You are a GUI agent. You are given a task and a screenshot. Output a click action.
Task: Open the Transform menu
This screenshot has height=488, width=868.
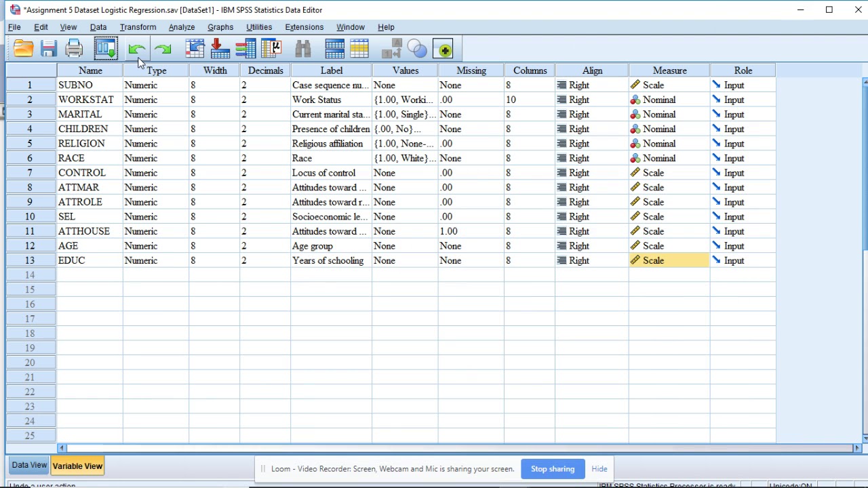[138, 27]
